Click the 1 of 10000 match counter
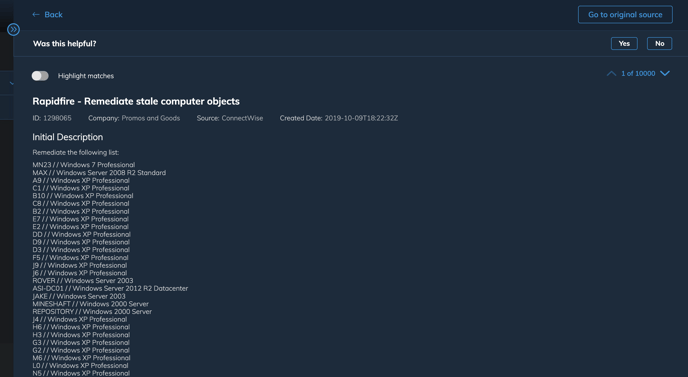688x377 pixels. (x=638, y=73)
